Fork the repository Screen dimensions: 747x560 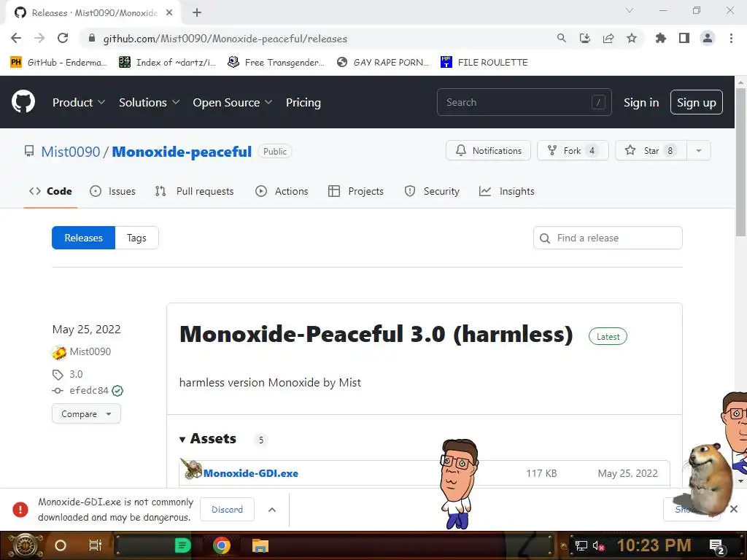pyautogui.click(x=573, y=150)
